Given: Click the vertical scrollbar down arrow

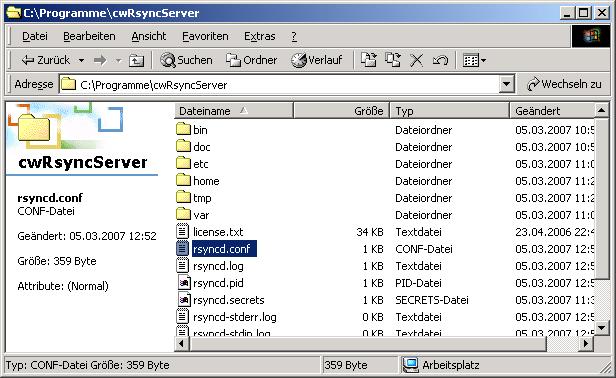Looking at the screenshot, I should point(601,327).
